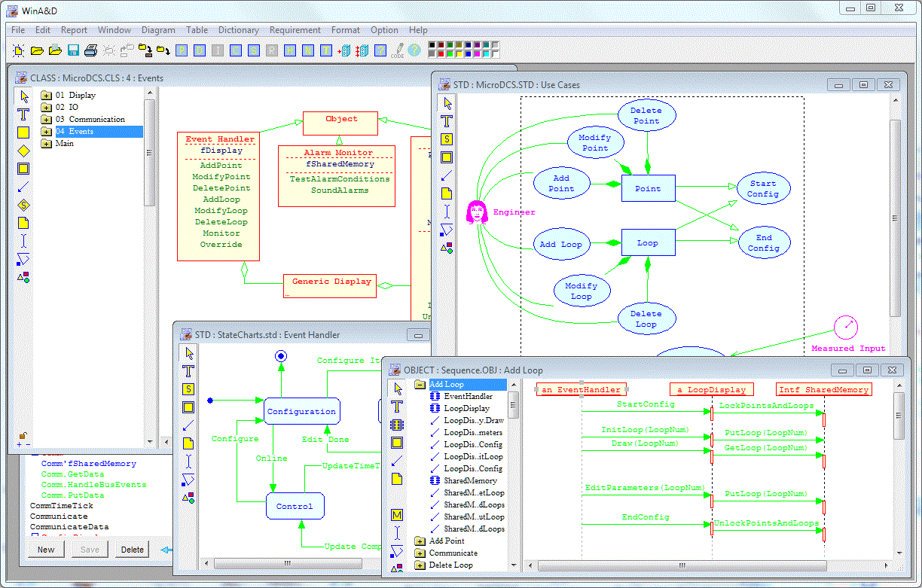Screen dimensions: 922x588
Task: Click the blue 'H' toolbar button
Action: click(x=289, y=50)
